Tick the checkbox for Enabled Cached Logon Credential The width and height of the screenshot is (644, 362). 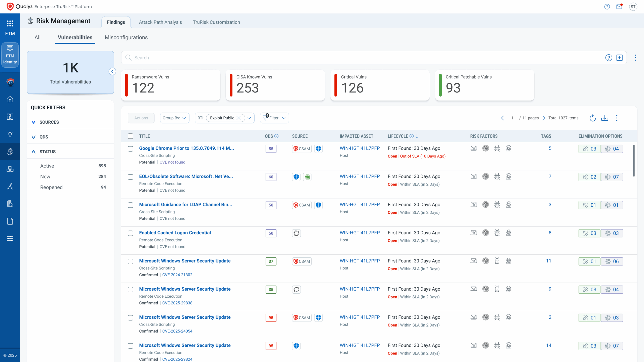point(130,233)
